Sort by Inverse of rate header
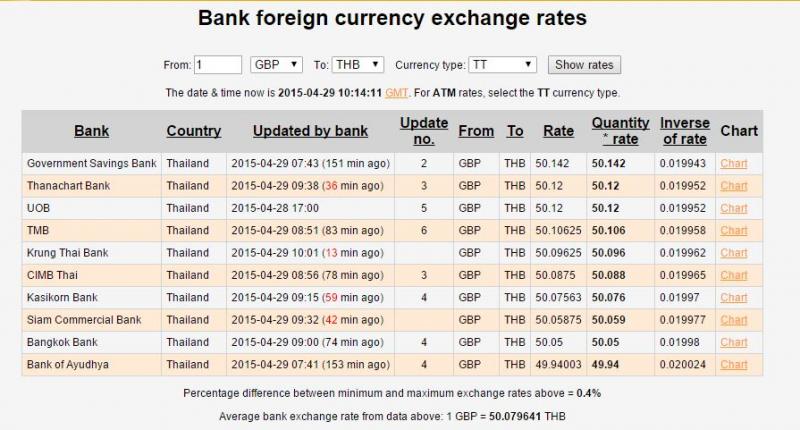Image resolution: width=800 pixels, height=430 pixels. point(685,131)
